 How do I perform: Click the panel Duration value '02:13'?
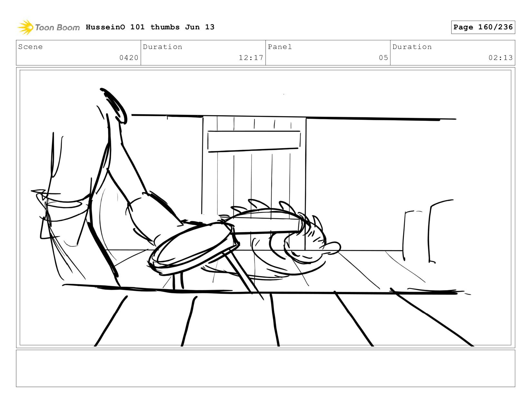point(500,58)
